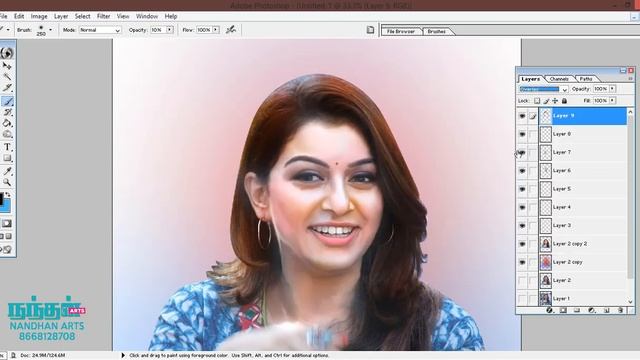The image size is (640, 360).
Task: Enable the Airbrush option in the options bar
Action: (x=231, y=30)
